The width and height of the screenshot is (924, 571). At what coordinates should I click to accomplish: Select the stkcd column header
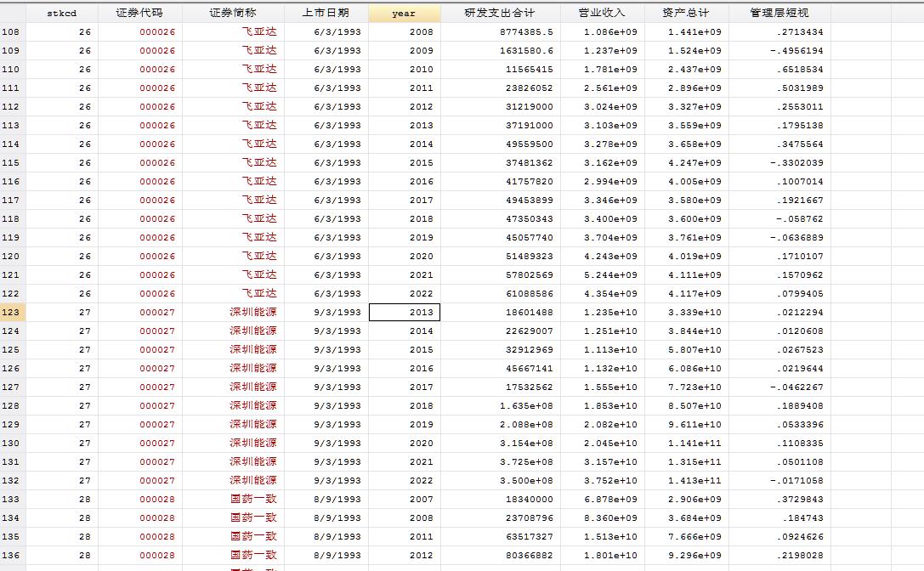tap(62, 13)
